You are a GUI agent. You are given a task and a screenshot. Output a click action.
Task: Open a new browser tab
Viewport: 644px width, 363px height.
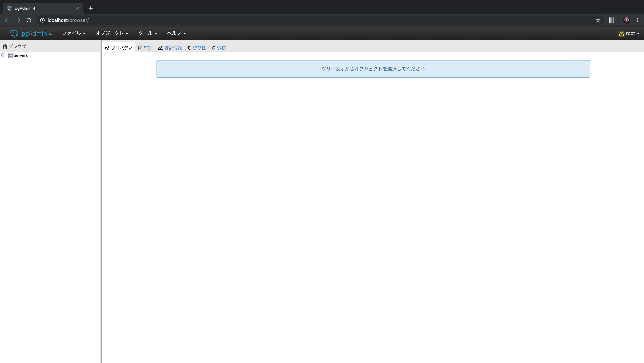(x=90, y=9)
